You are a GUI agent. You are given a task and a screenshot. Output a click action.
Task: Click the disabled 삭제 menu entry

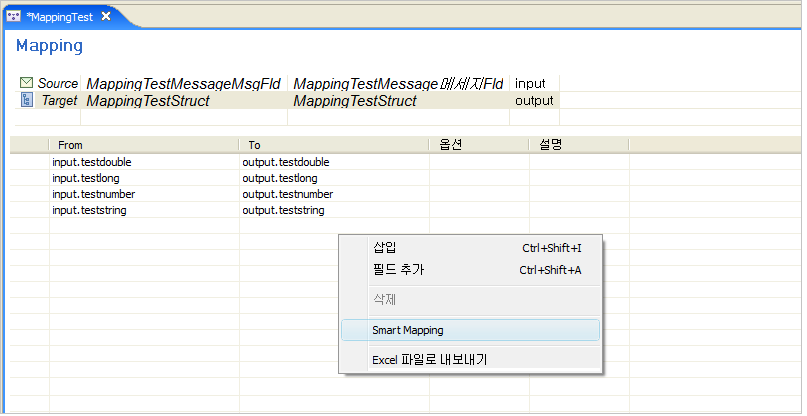pos(470,299)
